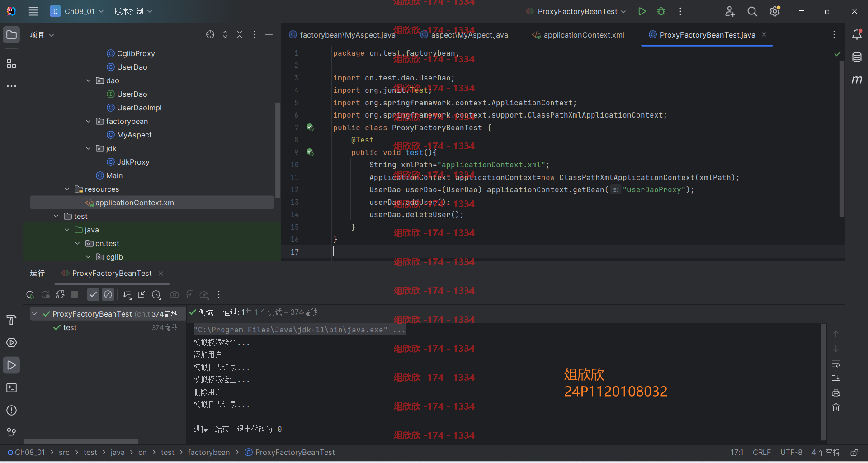Click run gutter icon beside class declaration
The width and height of the screenshot is (868, 463).
pos(310,128)
